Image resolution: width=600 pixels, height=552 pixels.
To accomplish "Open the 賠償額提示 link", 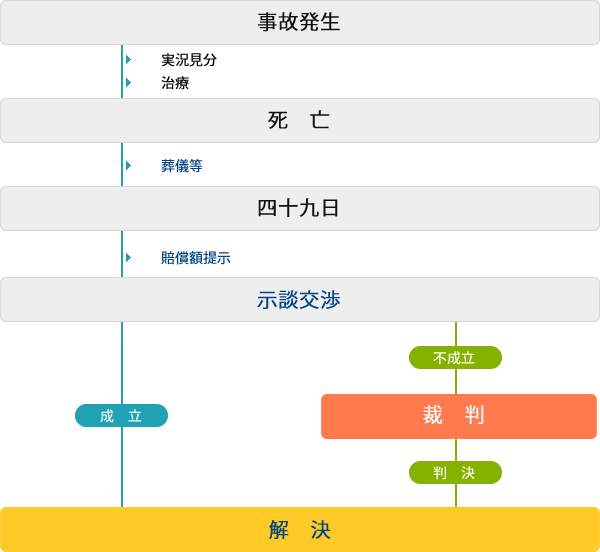I will (x=196, y=258).
